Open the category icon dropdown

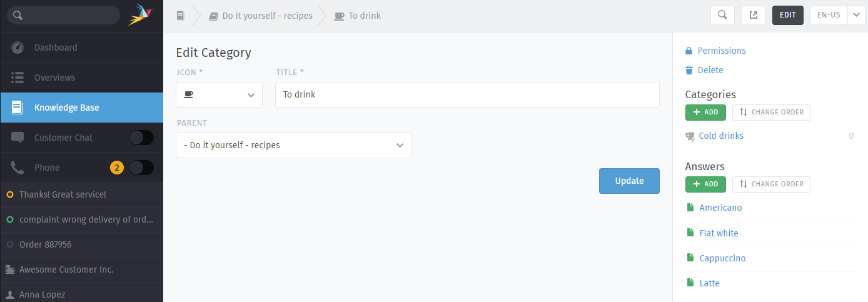219,95
